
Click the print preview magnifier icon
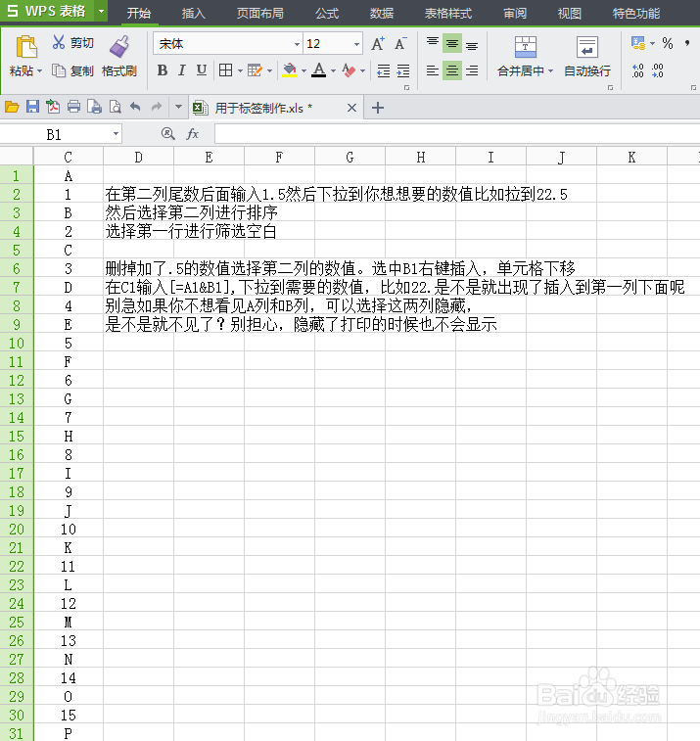pyautogui.click(x=115, y=107)
